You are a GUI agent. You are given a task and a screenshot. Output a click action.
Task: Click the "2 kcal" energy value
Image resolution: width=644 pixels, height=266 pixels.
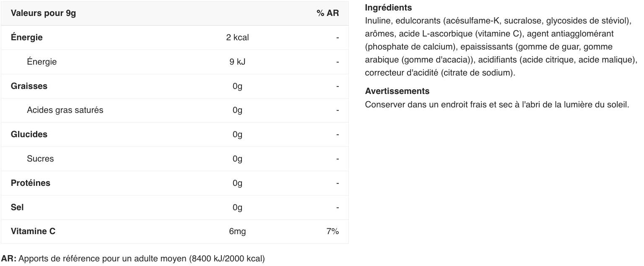point(237,37)
